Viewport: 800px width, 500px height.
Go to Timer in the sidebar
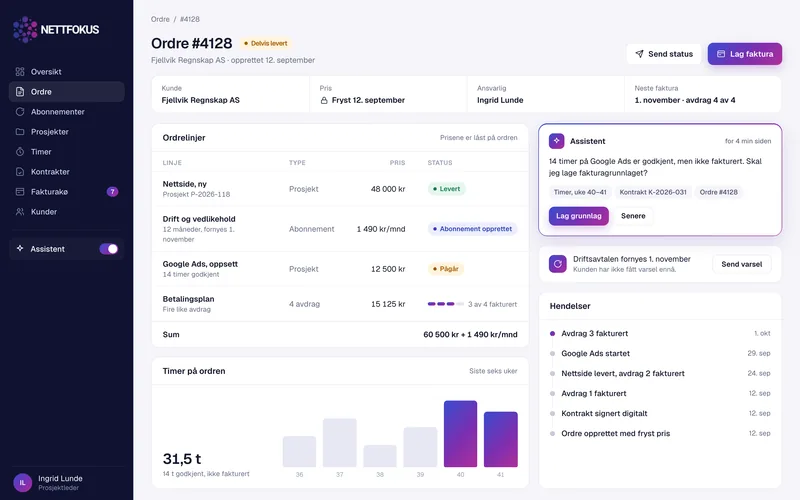pos(66,152)
